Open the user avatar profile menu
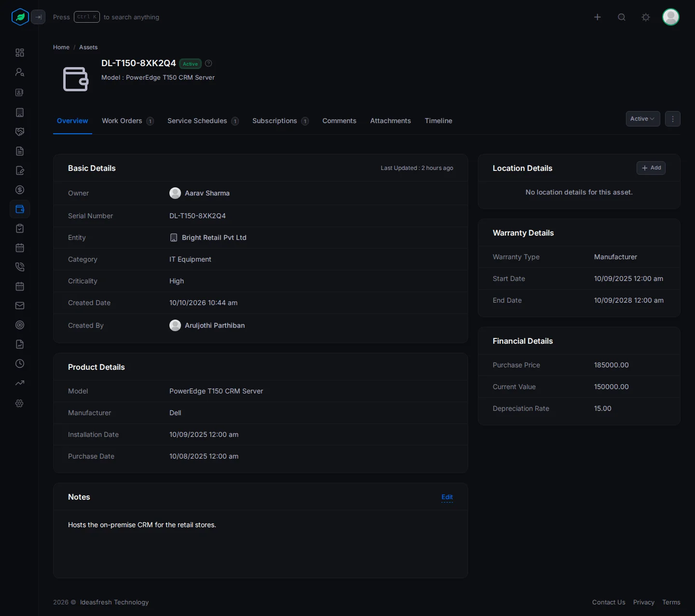 pyautogui.click(x=671, y=17)
